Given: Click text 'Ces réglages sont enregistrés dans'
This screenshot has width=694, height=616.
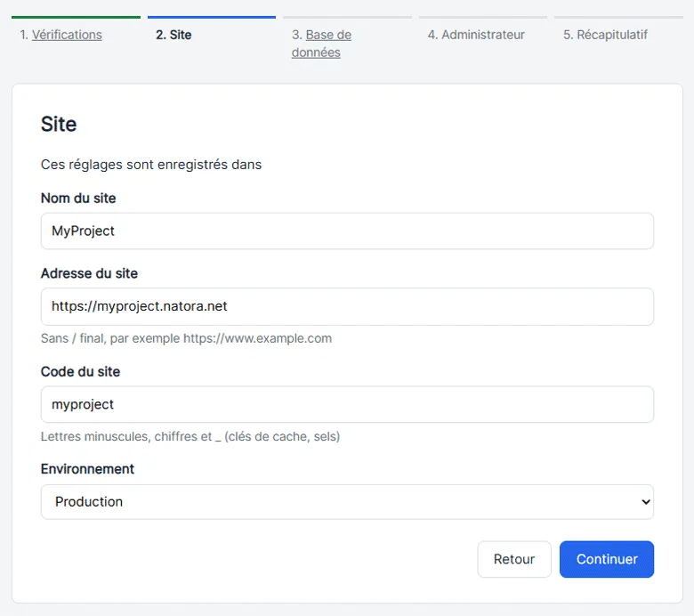Looking at the screenshot, I should tap(151, 165).
